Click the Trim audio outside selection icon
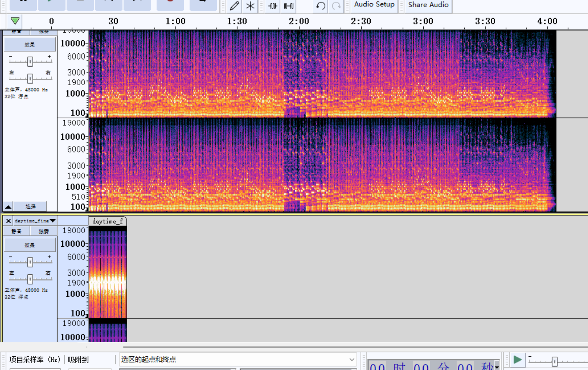588x370 pixels. [x=273, y=6]
